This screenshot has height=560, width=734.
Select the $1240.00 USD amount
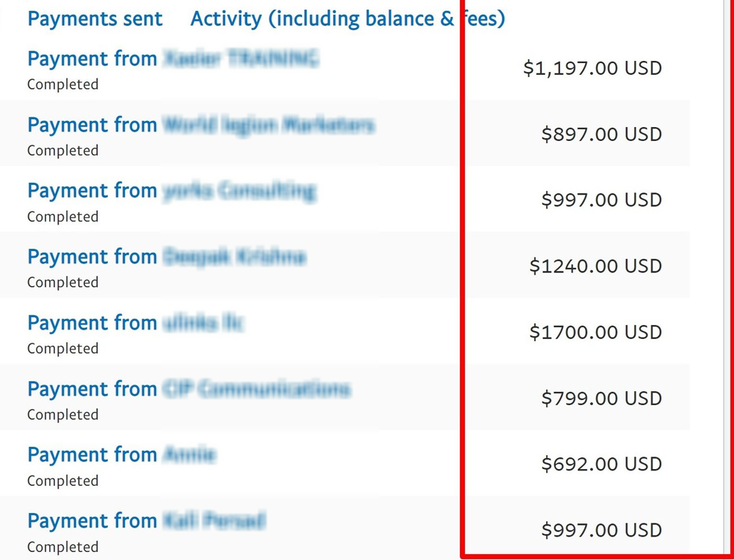(595, 266)
